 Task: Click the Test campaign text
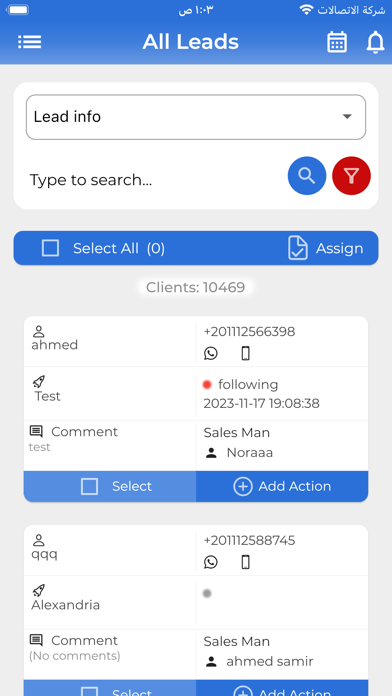click(48, 396)
